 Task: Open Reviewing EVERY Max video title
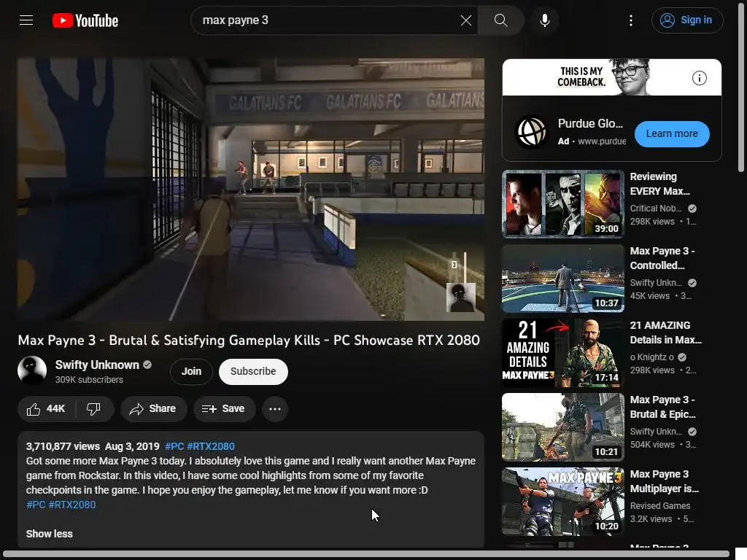[659, 184]
